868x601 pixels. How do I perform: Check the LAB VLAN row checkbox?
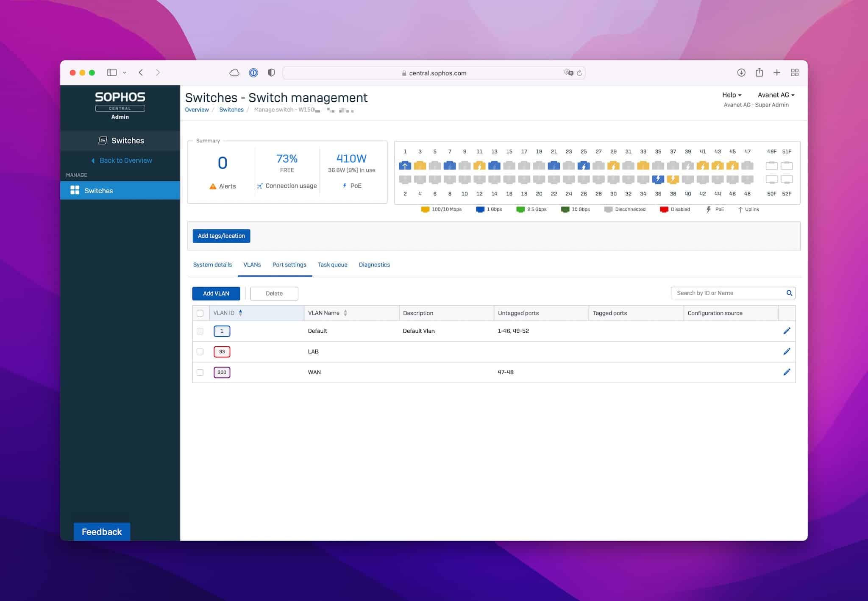click(x=200, y=352)
